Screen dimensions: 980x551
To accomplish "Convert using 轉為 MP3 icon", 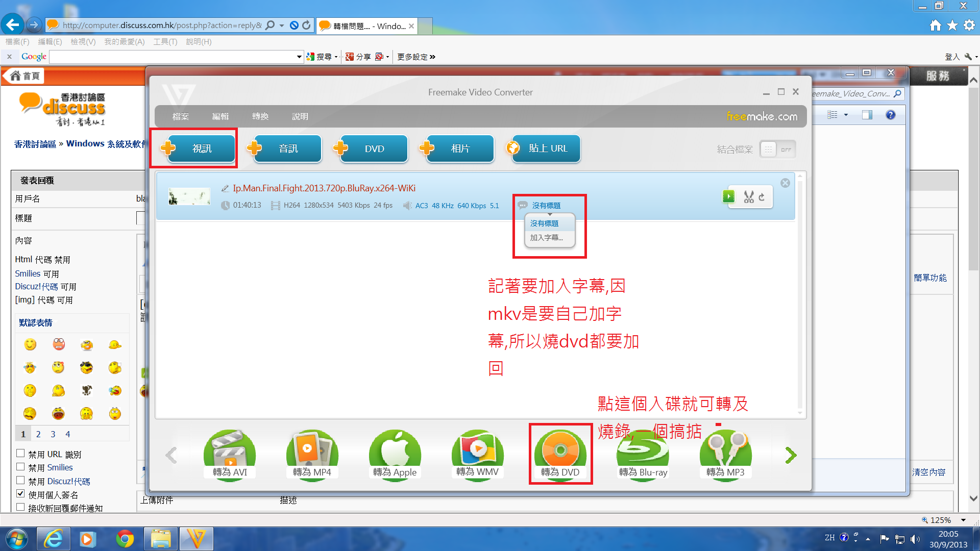I will (726, 455).
